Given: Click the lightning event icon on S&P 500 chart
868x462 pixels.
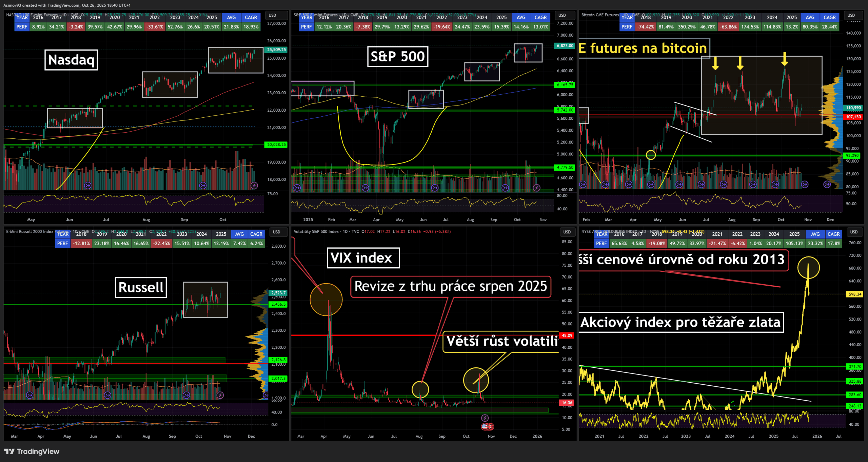Looking at the screenshot, I should (536, 188).
